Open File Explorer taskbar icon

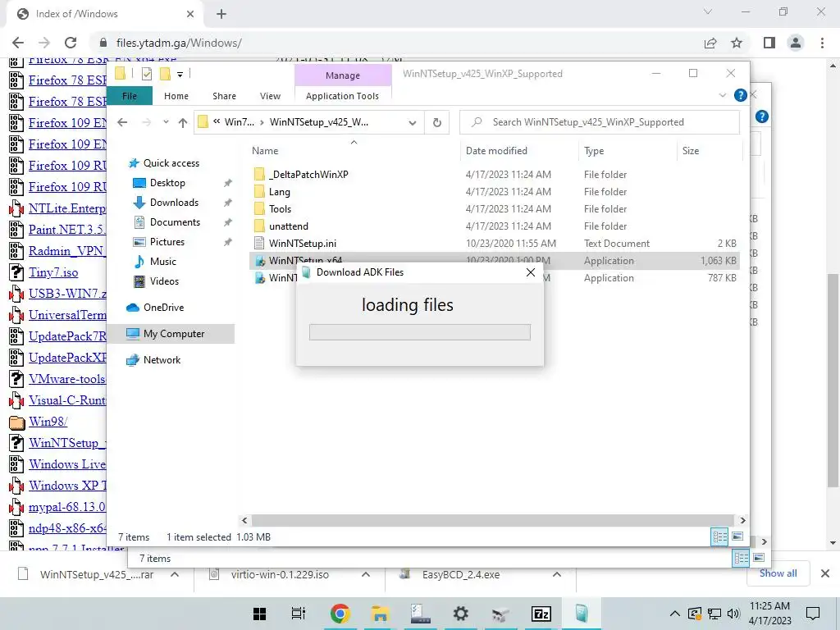click(x=380, y=614)
